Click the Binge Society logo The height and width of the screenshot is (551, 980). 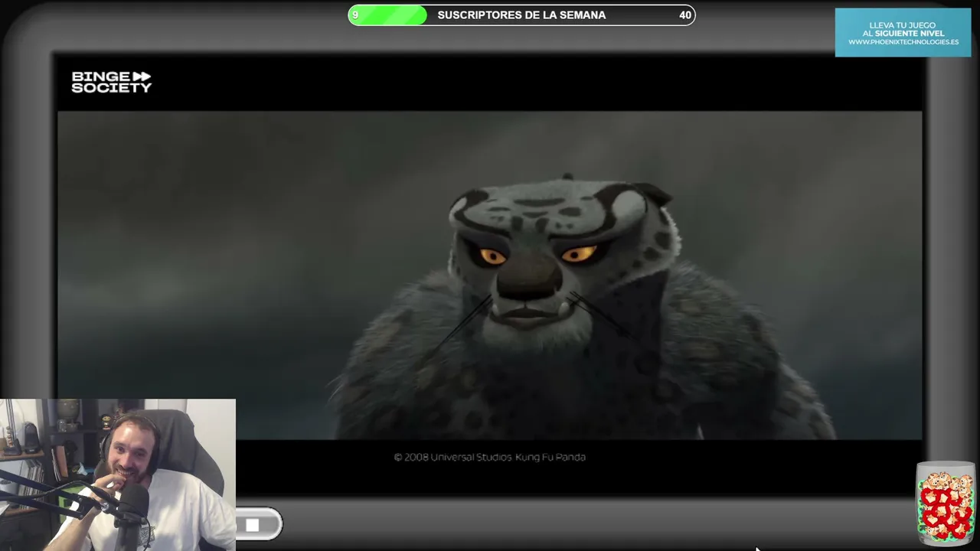click(112, 82)
